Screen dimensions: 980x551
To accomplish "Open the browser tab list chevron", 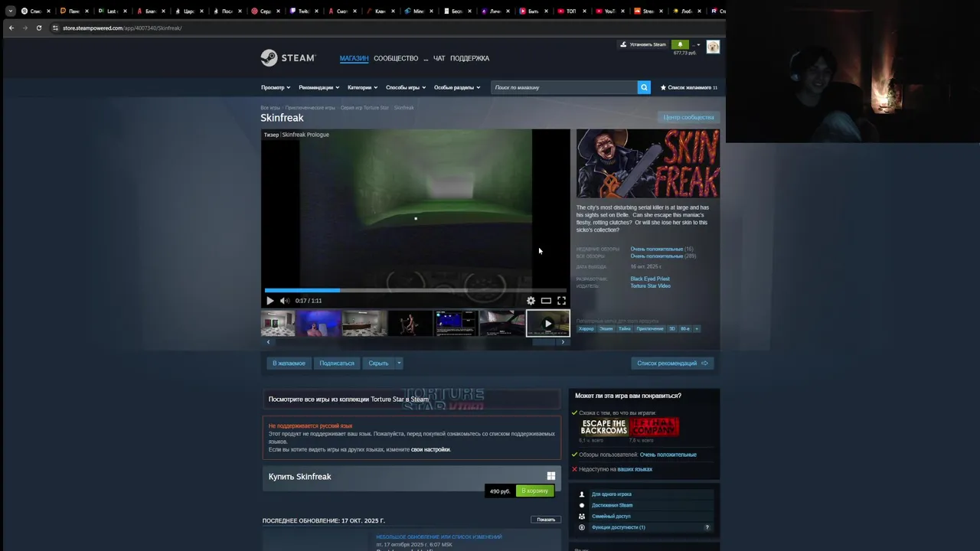I will (10, 11).
